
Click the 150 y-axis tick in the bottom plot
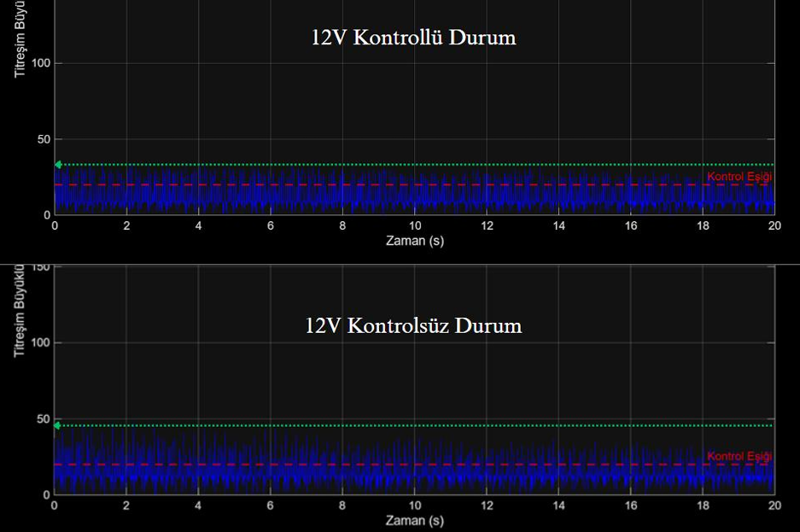pos(42,267)
